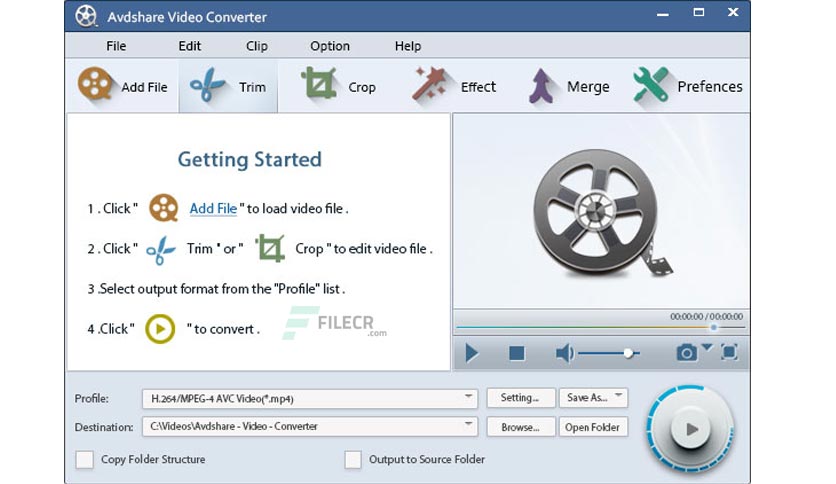Screen dimensions: 836x484
Task: Open the Crop tool in toolbar
Action: pyautogui.click(x=318, y=83)
